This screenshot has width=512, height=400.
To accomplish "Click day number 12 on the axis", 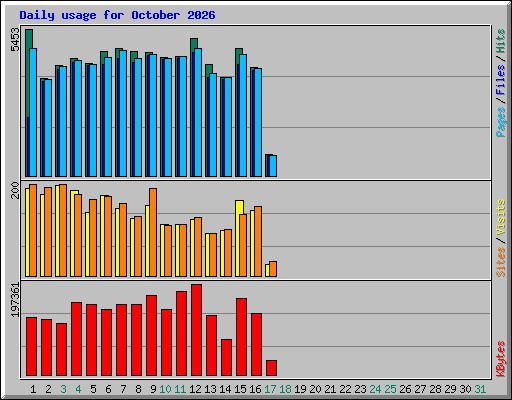I will tap(195, 389).
